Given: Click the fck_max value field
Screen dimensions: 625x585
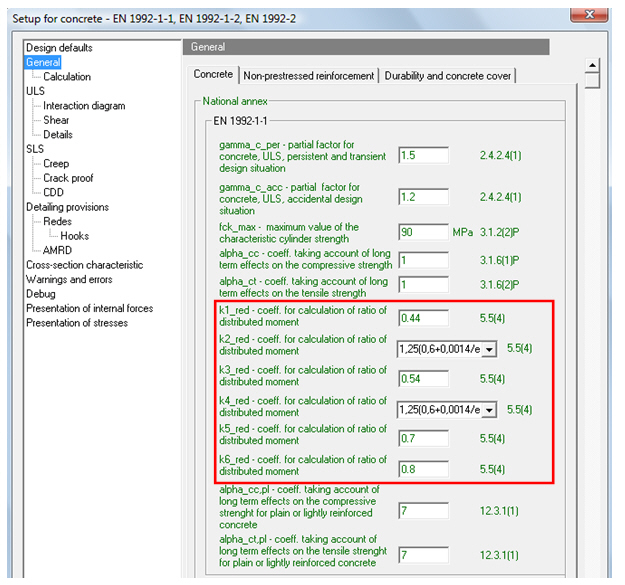Looking at the screenshot, I should 421,233.
